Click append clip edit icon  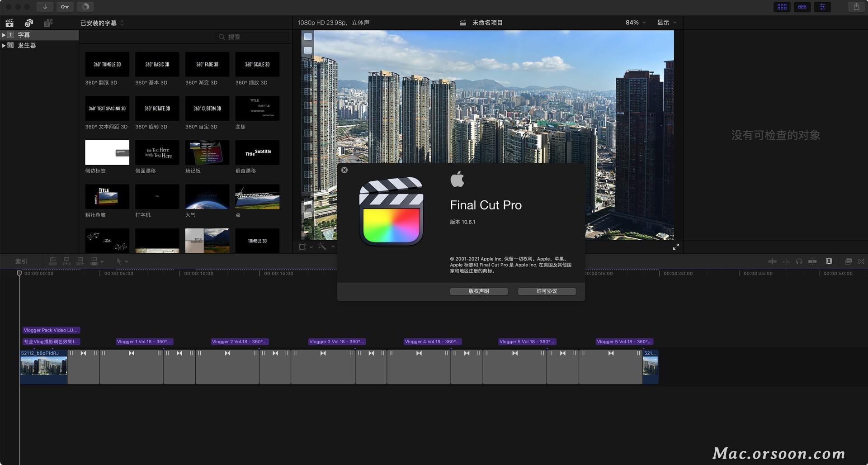tap(80, 261)
